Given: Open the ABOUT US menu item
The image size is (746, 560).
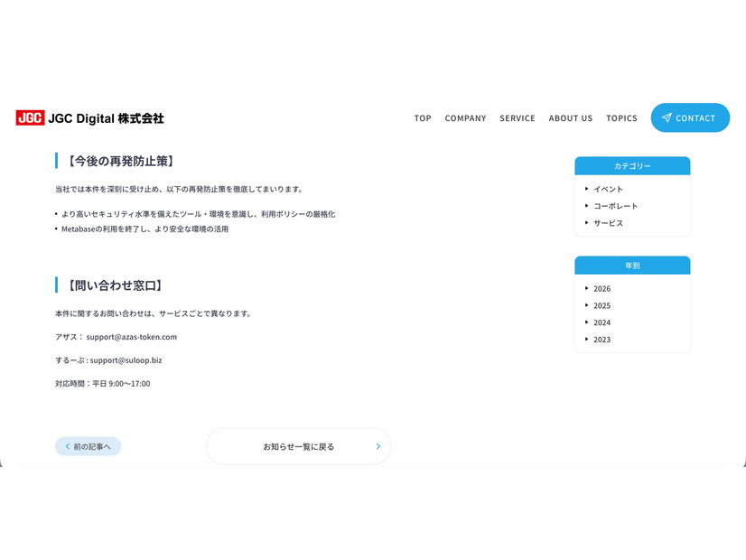Looking at the screenshot, I should tap(571, 118).
